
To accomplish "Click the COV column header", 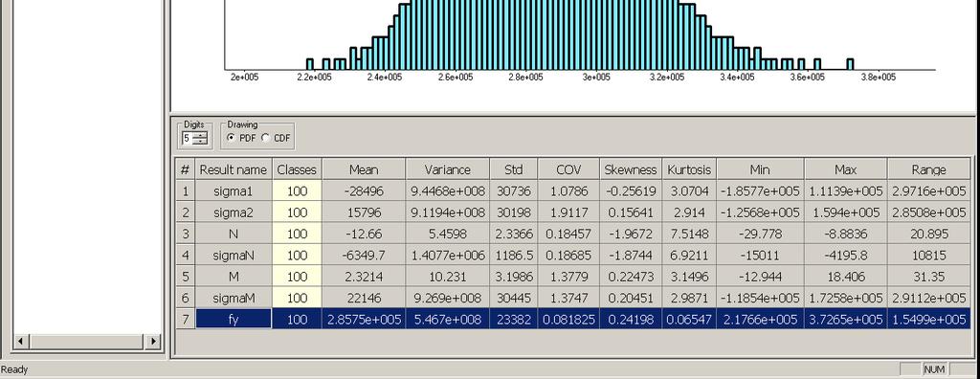I will click(568, 169).
